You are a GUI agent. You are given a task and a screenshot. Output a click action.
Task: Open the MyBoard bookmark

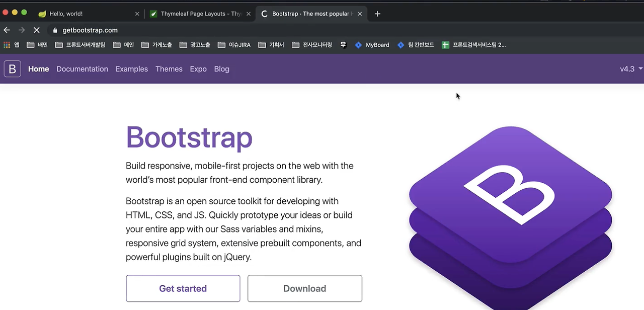(x=372, y=45)
